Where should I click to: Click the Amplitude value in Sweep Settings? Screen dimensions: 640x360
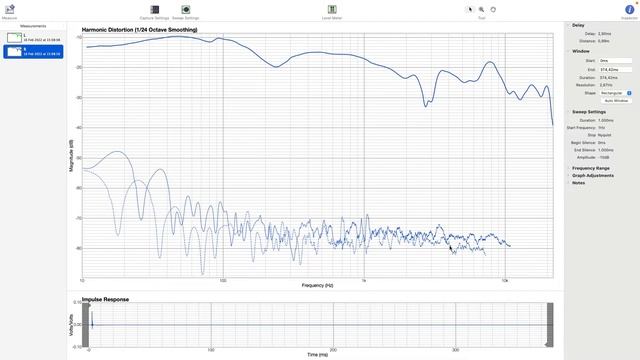[x=604, y=157]
